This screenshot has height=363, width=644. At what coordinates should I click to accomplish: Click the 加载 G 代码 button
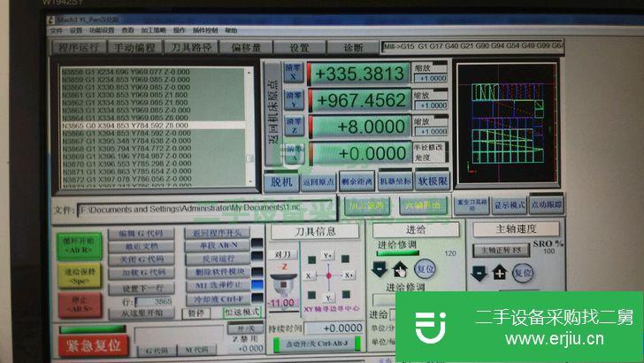pyautogui.click(x=142, y=273)
